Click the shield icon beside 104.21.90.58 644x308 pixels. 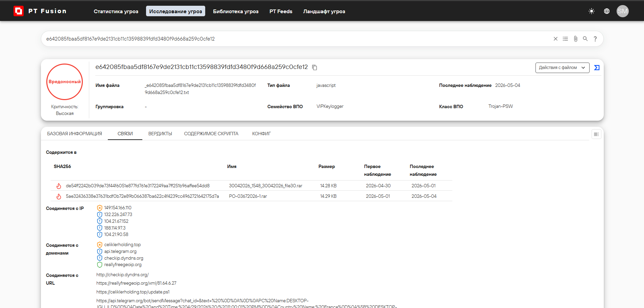click(x=99, y=235)
